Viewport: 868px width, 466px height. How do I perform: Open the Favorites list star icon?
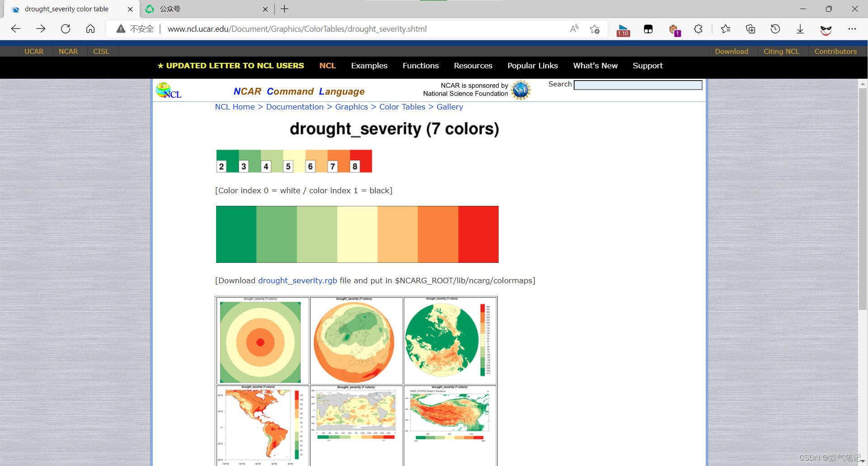coord(726,29)
